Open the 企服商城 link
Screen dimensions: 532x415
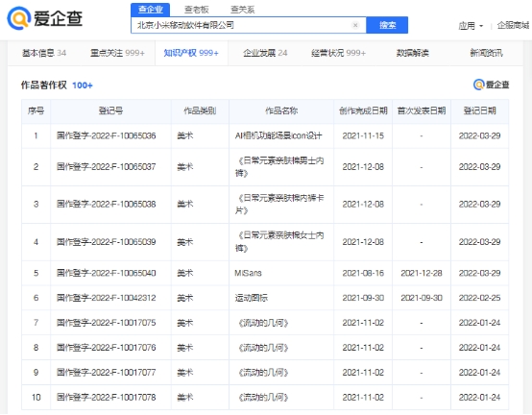pos(513,25)
